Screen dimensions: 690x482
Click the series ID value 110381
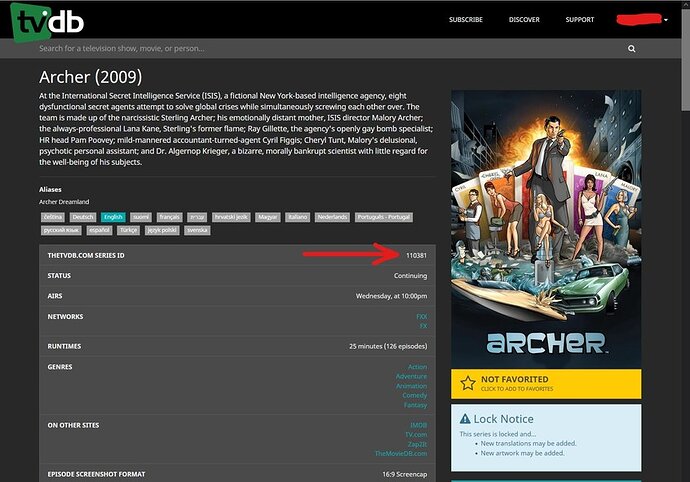(x=416, y=255)
